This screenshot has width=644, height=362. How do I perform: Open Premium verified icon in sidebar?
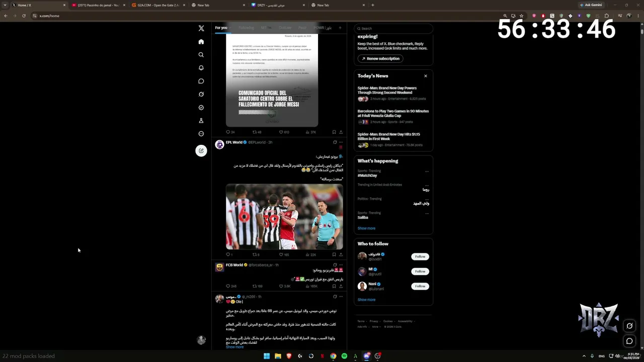point(201,108)
